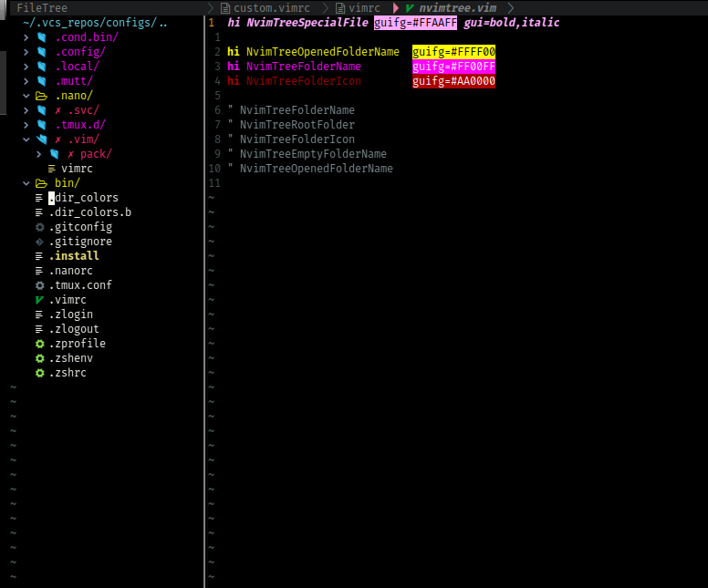Click NvimTreeSpecialFile on the first line
Viewport: 708px width, 588px height.
pyautogui.click(x=307, y=23)
